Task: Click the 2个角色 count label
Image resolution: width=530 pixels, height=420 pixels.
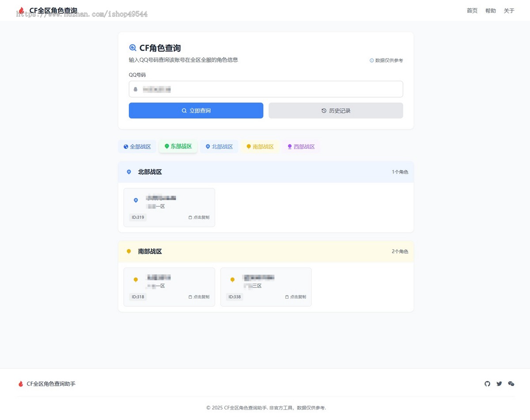Action: [x=400, y=251]
